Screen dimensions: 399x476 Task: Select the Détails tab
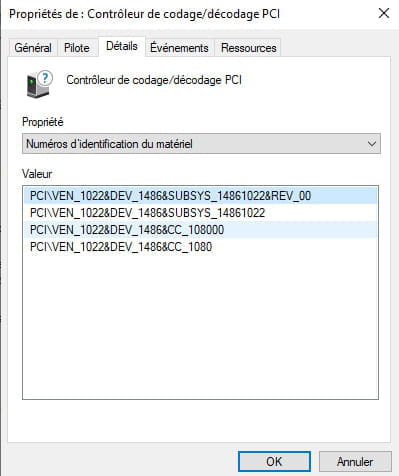pyautogui.click(x=122, y=46)
